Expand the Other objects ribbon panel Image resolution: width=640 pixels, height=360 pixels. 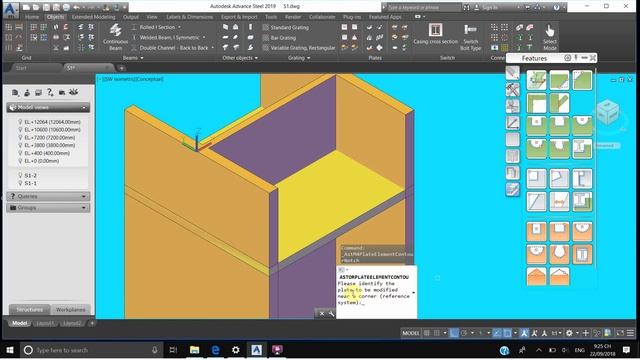(x=240, y=58)
